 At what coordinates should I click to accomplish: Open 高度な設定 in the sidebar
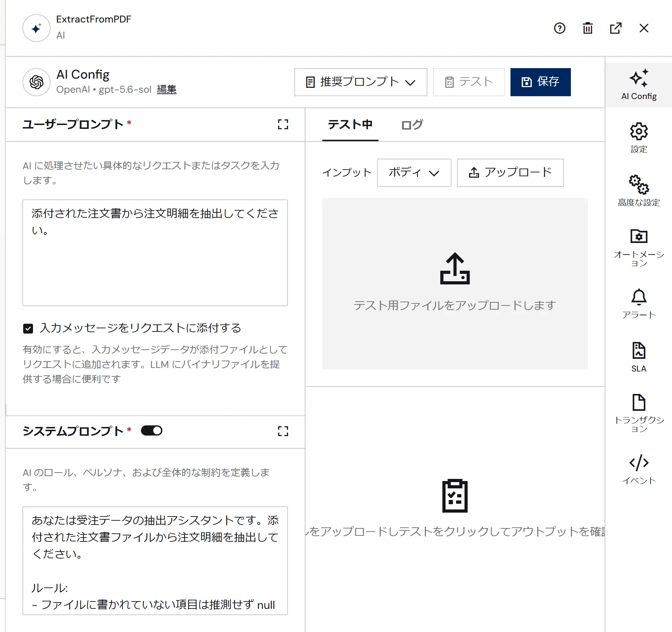(x=639, y=191)
